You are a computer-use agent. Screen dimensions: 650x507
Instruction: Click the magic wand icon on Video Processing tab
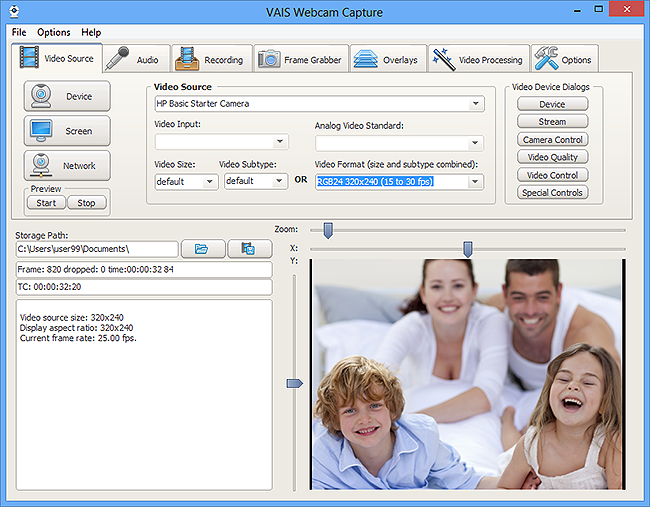[443, 59]
